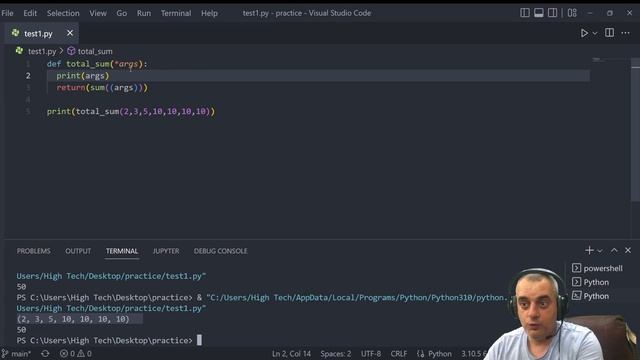
Task: Open editor More Actions ellipsis
Action: click(x=625, y=33)
